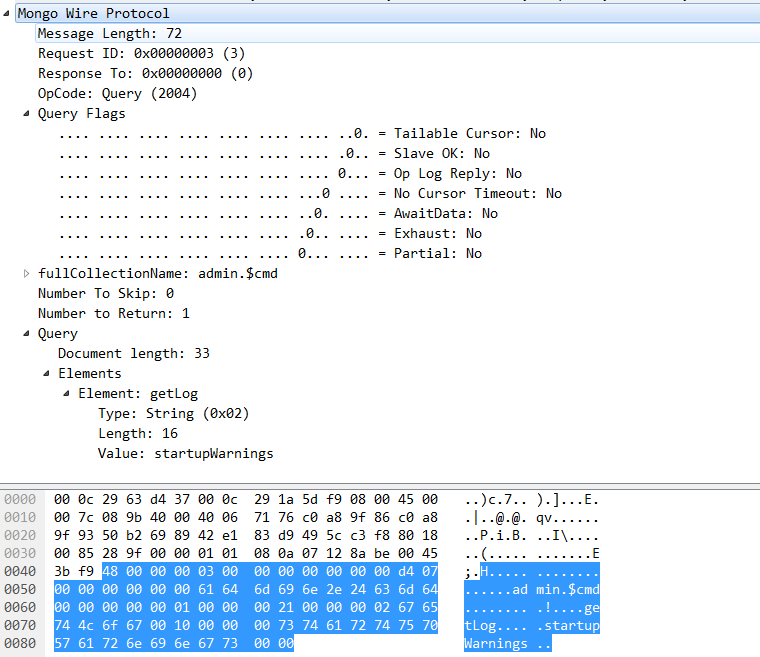
Task: Expand the fullCollectionName: admin.$cmd node
Action: click(26, 273)
